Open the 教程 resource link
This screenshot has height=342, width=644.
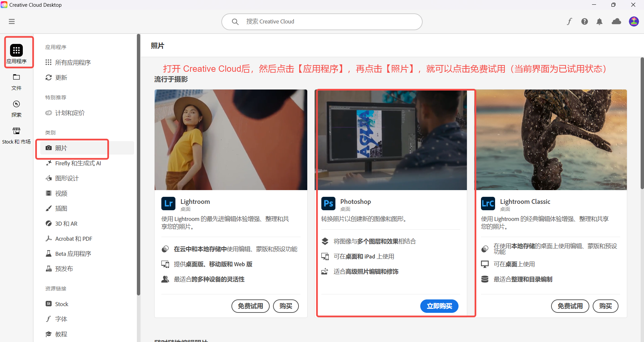(x=87, y=334)
